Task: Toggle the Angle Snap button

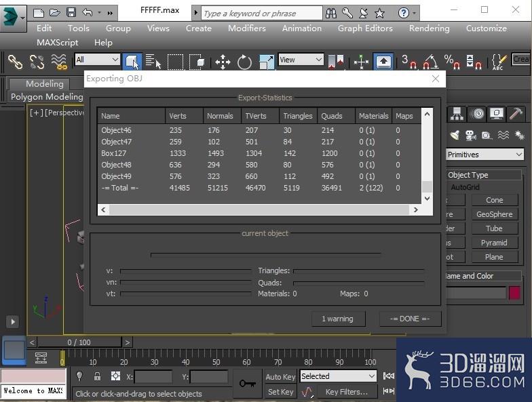Action: [x=431, y=62]
